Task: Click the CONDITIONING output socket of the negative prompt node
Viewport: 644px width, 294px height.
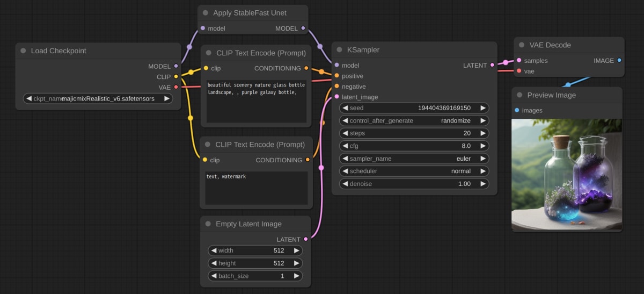Action: click(308, 160)
